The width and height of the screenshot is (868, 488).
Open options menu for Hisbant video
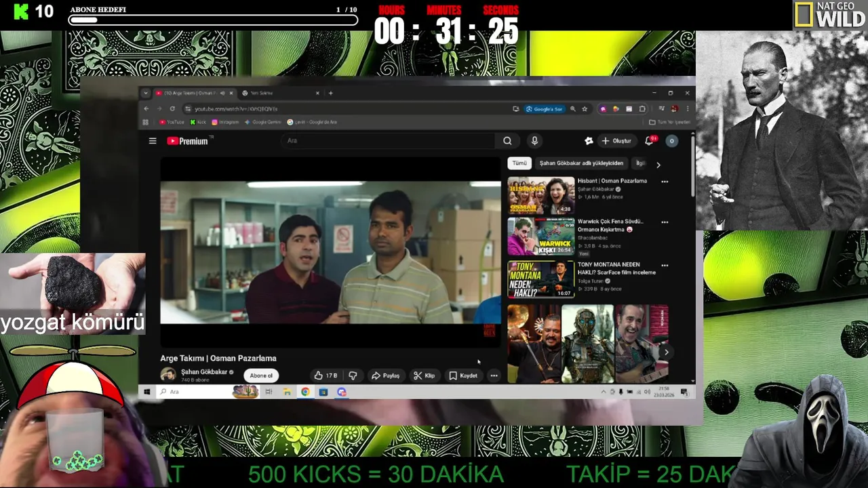coord(665,182)
